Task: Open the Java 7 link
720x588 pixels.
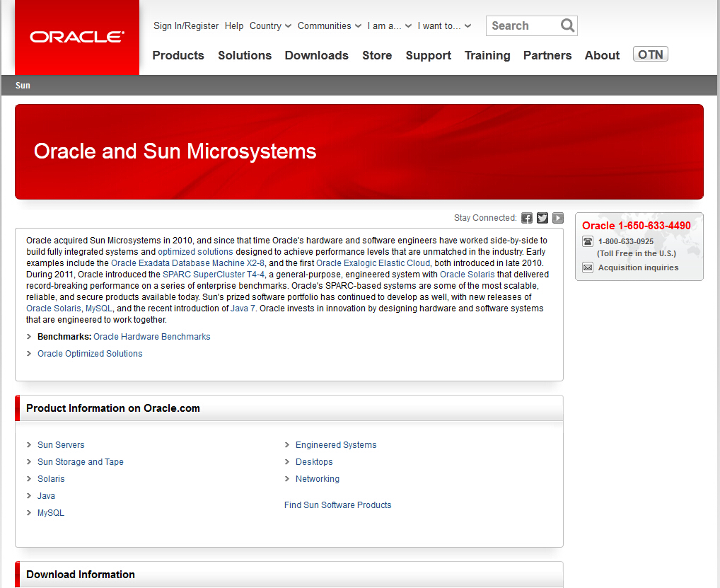Action: (x=243, y=309)
